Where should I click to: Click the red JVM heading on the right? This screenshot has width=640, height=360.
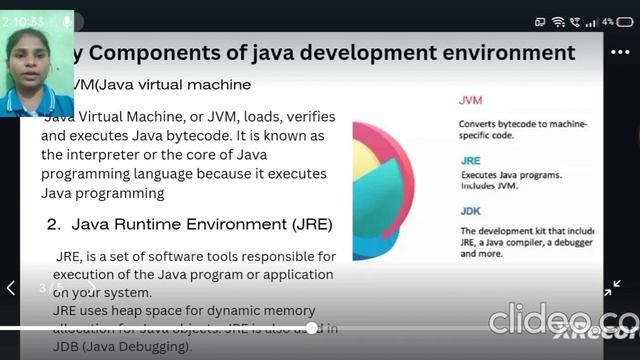[470, 100]
